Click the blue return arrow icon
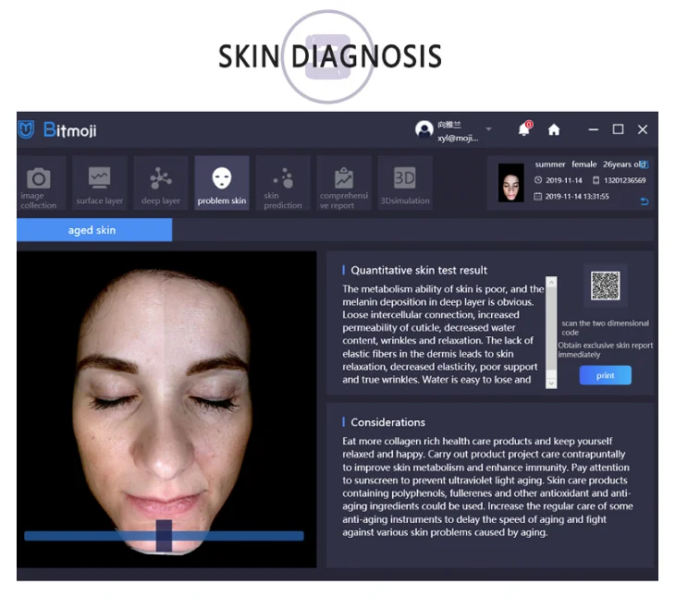 point(645,201)
